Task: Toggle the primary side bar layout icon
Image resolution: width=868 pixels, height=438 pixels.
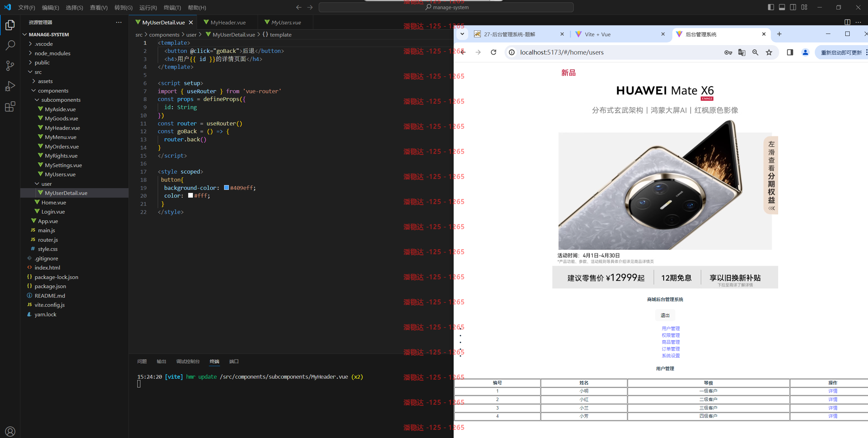Action: (771, 7)
